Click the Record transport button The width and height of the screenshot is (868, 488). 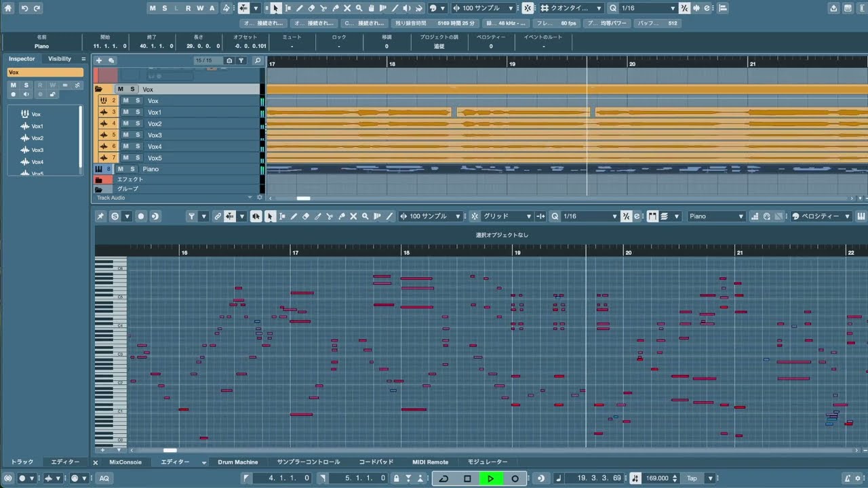pos(515,479)
